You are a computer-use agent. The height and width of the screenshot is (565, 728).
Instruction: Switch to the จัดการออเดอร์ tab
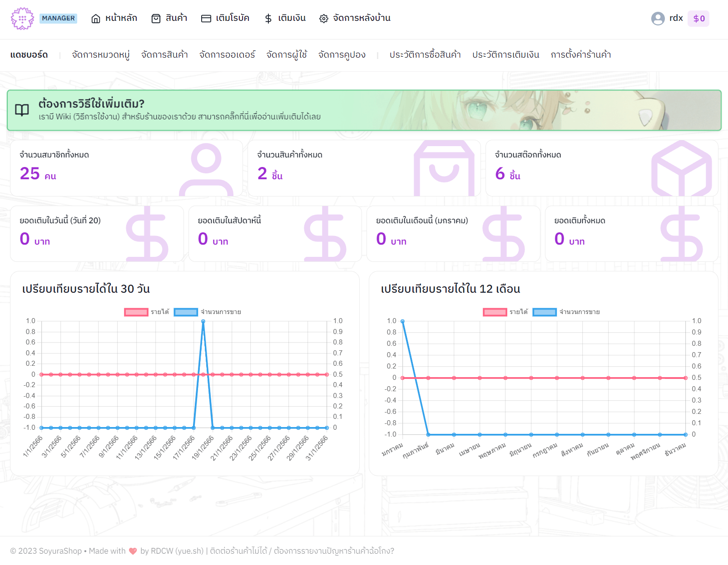(x=227, y=55)
